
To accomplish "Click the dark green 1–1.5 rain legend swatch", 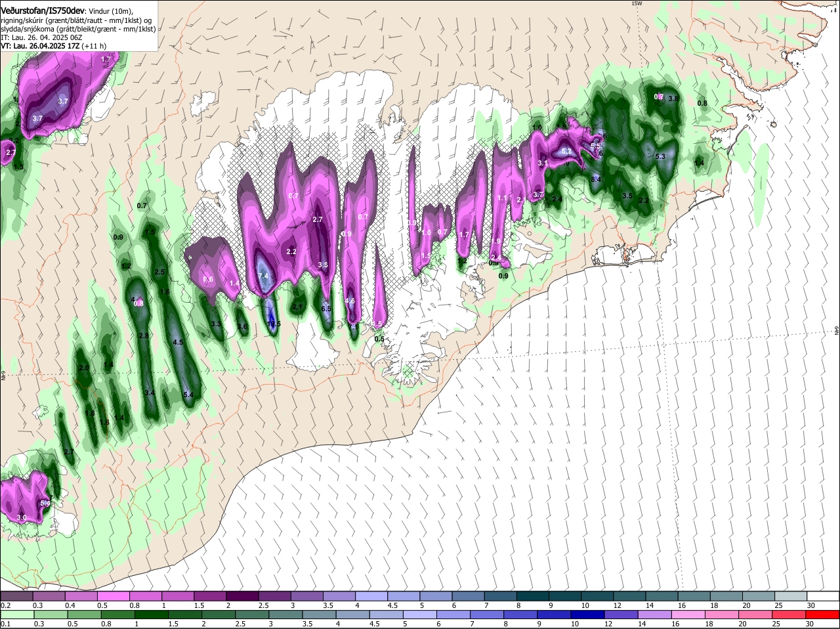I will click(152, 615).
